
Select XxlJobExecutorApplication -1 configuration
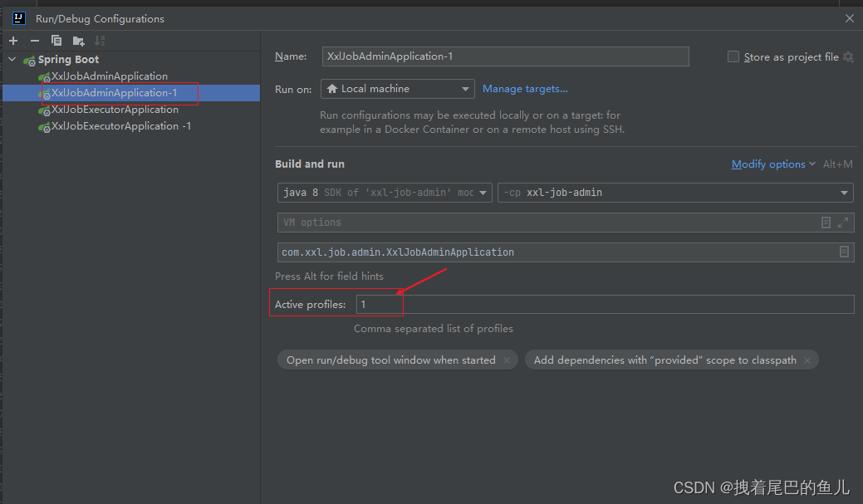(x=121, y=126)
